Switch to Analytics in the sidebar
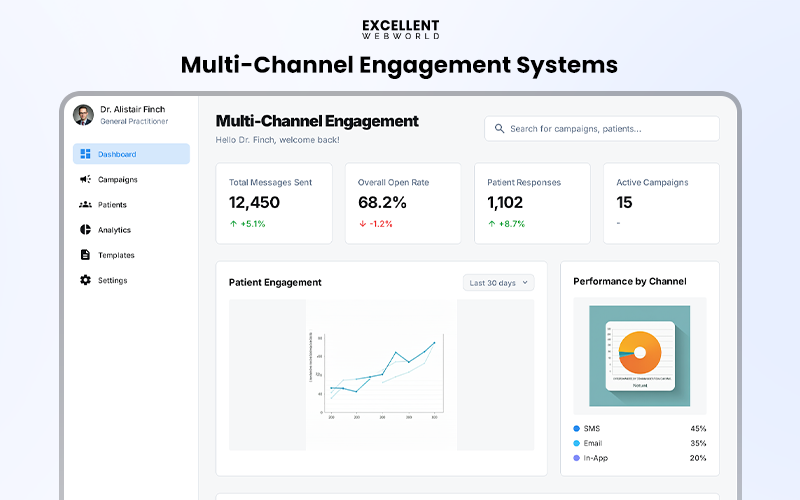The width and height of the screenshot is (800, 500). 114,230
